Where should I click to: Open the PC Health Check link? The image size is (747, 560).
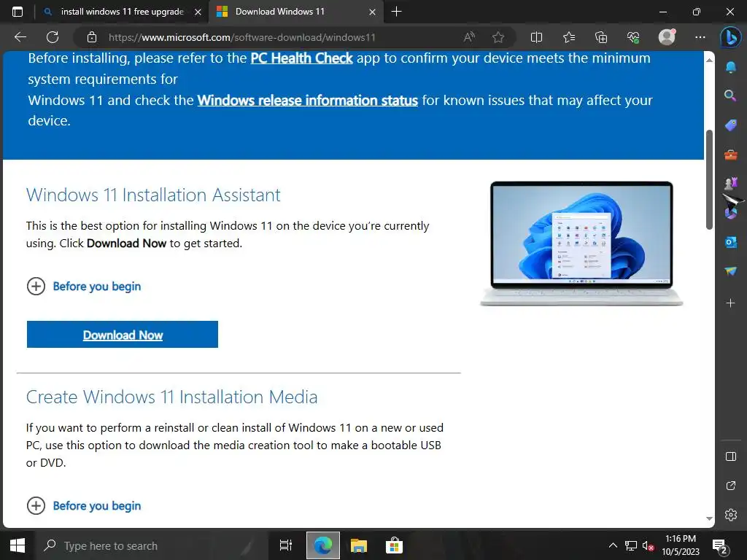tap(301, 58)
